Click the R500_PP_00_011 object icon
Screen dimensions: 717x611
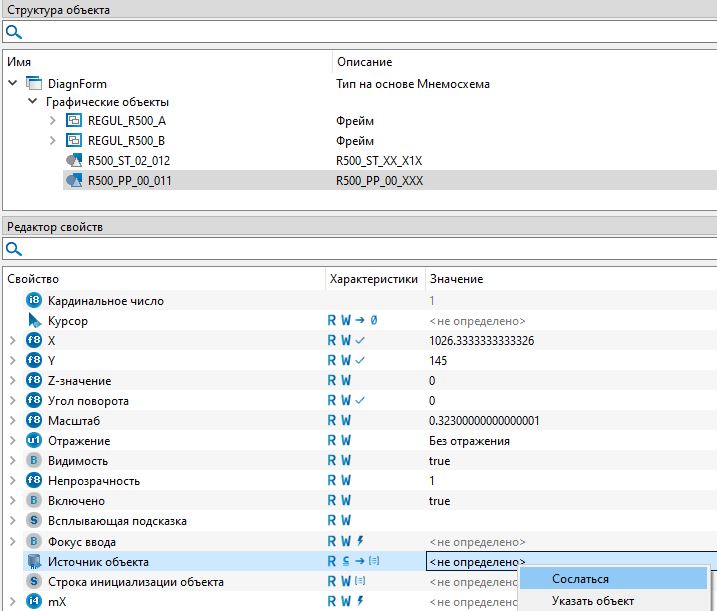[x=73, y=180]
